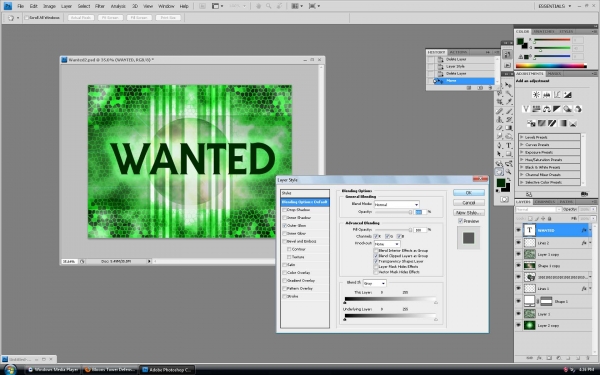
Task: Open the Blend Mode dropdown
Action: point(396,204)
